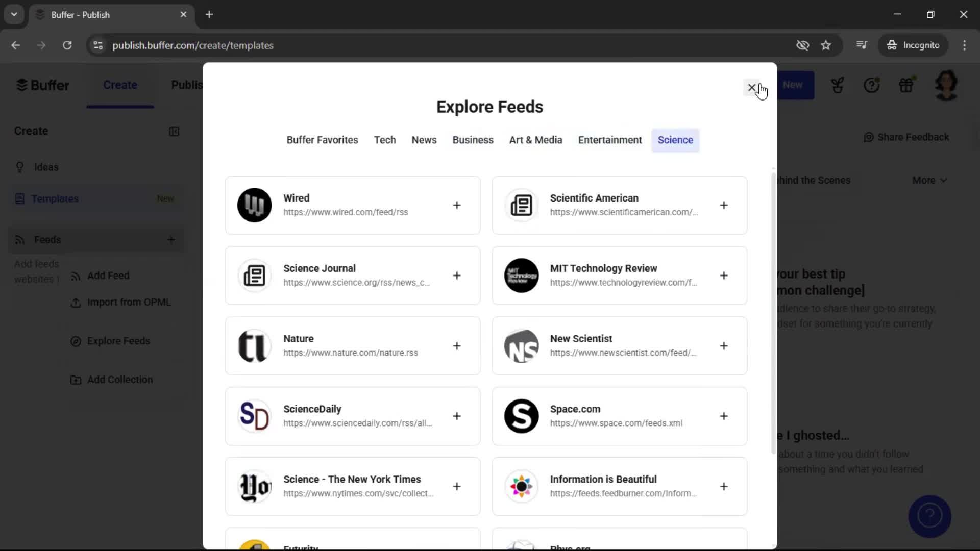980x551 pixels.
Task: Add the MIT Technology Review feed
Action: point(724,275)
